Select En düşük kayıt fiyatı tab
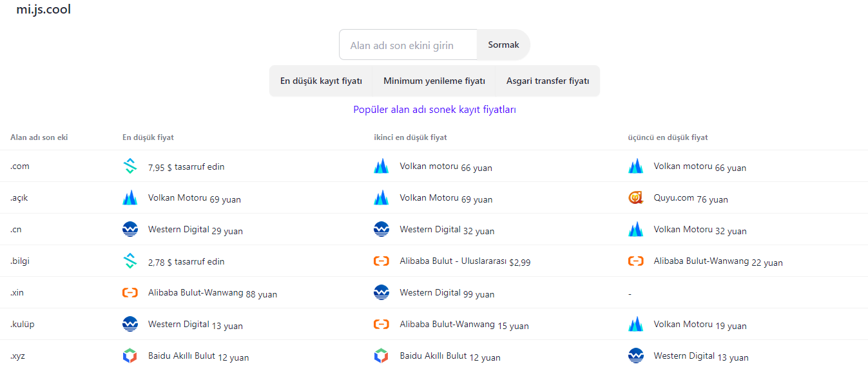The height and width of the screenshot is (371, 868). pos(321,81)
